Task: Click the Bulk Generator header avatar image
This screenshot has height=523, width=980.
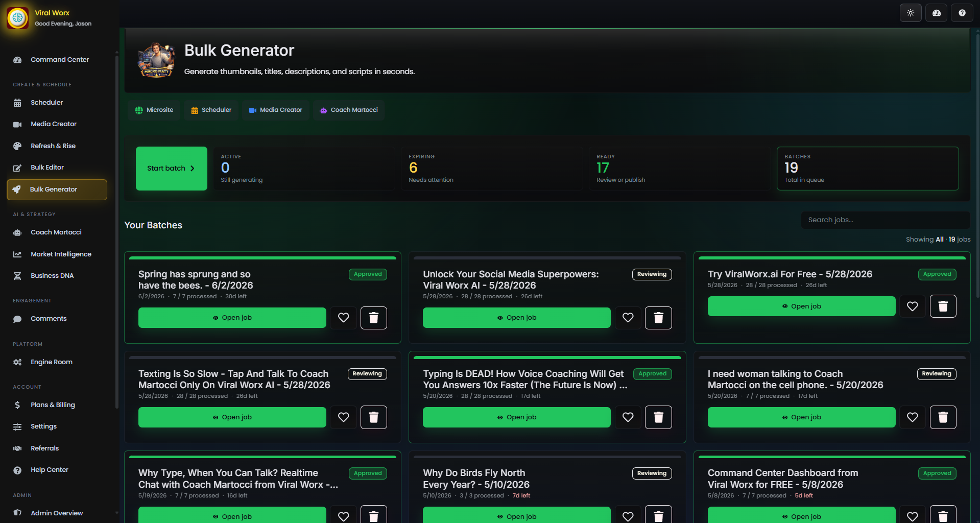Action: click(156, 60)
